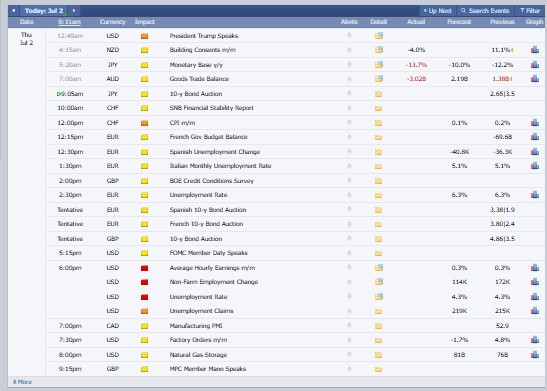Show graph for Italian Monthly Unemployment Rate
Viewport: 547px width, 391px height.
point(535,166)
